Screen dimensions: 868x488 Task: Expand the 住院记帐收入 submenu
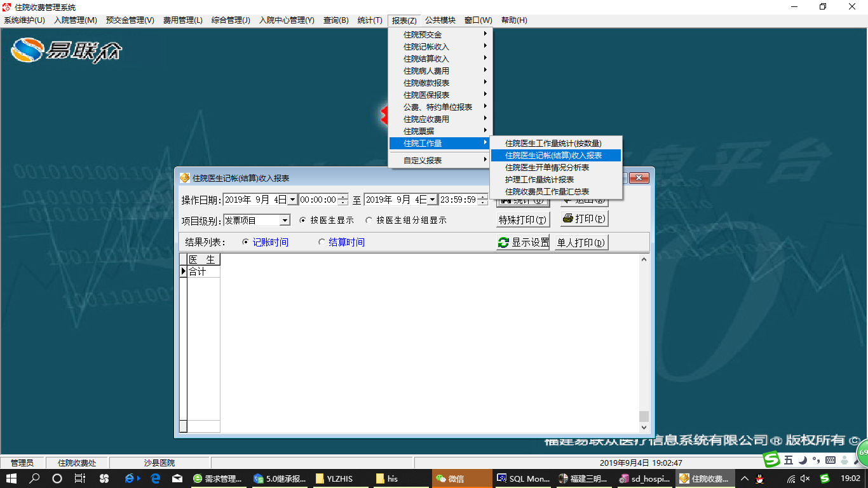pyautogui.click(x=439, y=46)
